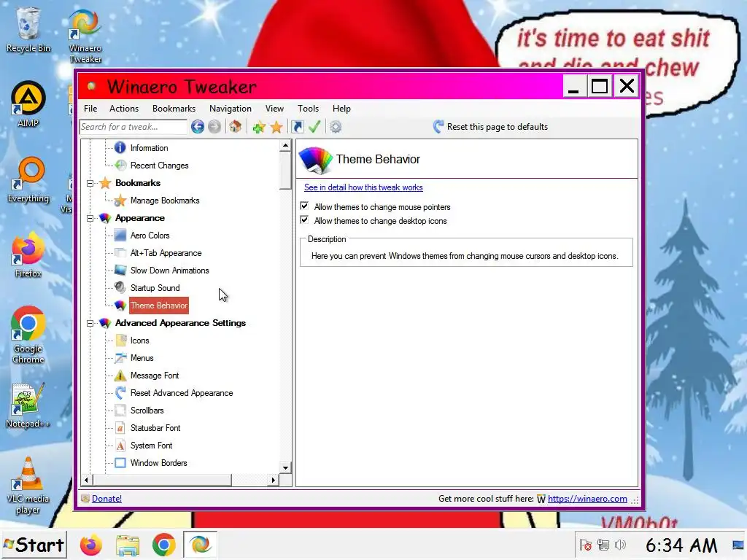Image resolution: width=747 pixels, height=560 pixels.
Task: Select Theme Behavior highlighted item
Action: (158, 306)
